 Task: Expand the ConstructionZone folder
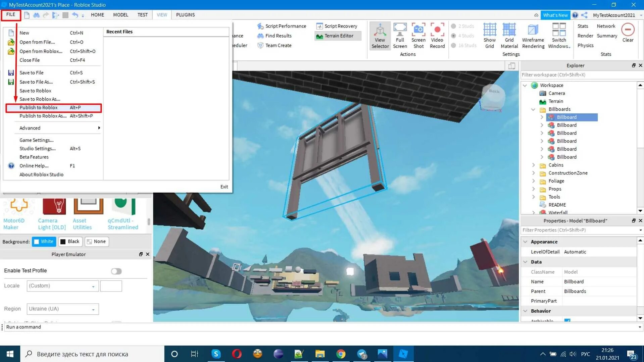[533, 173]
